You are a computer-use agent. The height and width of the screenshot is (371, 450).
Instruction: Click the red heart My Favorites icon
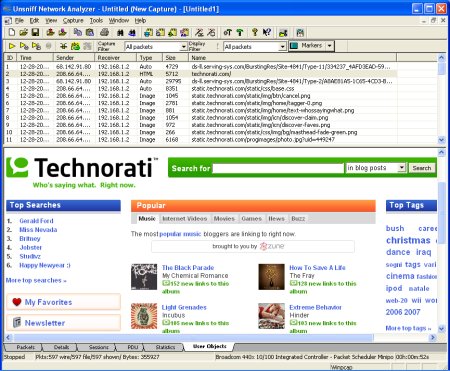[17, 302]
